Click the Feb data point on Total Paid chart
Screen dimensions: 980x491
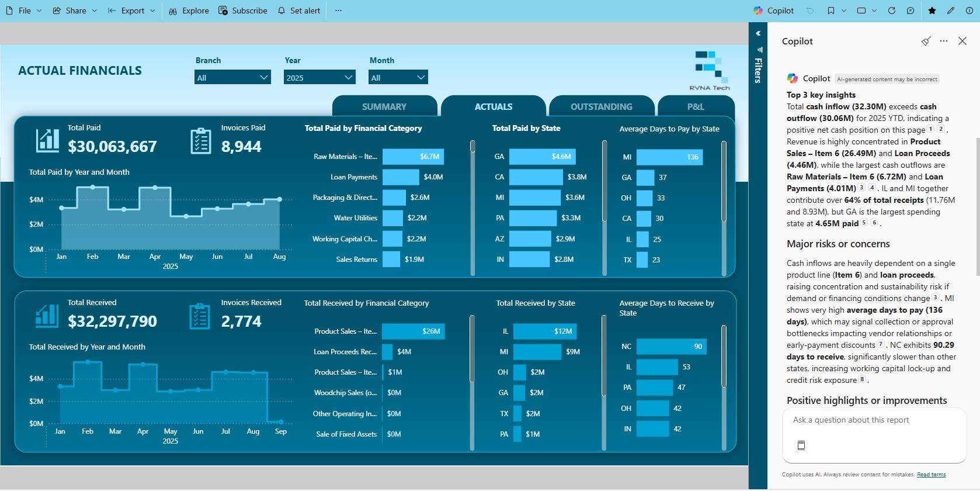pyautogui.click(x=92, y=187)
